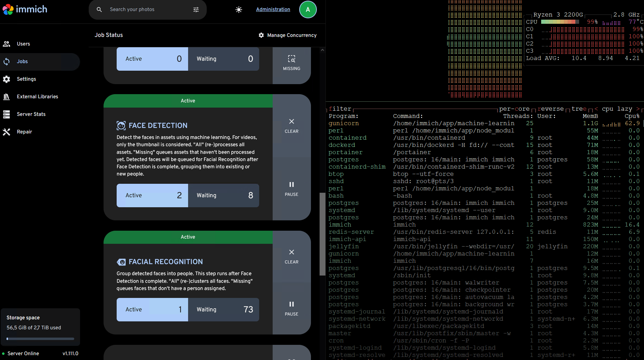644x360 pixels.
Task: Click the Search your photos field
Action: pos(148,10)
